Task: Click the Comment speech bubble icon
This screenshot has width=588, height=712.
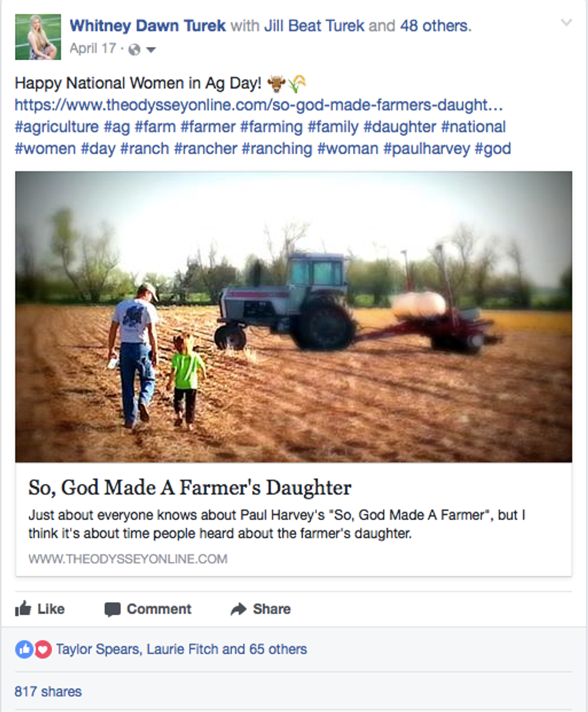Action: (x=112, y=609)
